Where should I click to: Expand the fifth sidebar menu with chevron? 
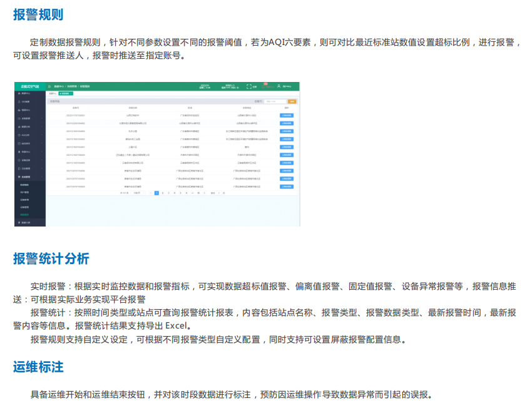(x=41, y=126)
